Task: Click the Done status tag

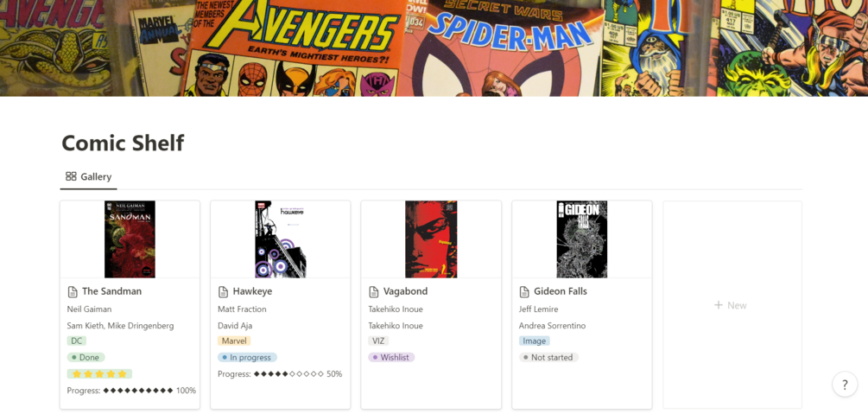Action: 86,358
